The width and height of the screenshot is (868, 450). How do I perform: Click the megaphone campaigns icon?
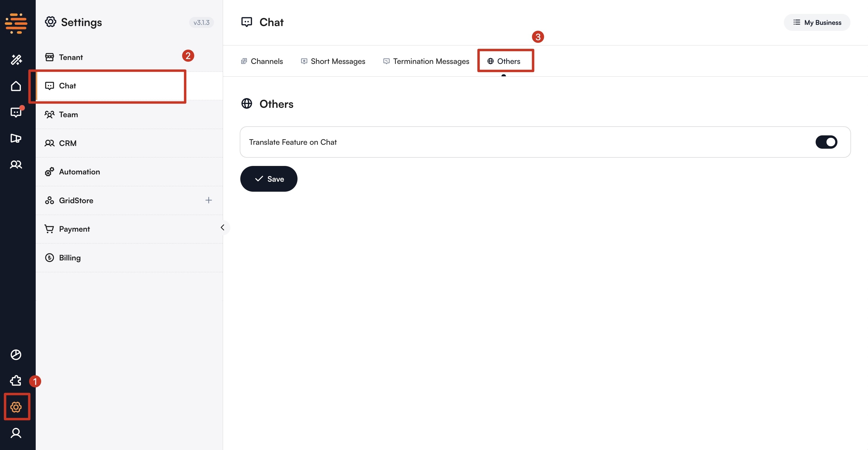click(x=16, y=138)
